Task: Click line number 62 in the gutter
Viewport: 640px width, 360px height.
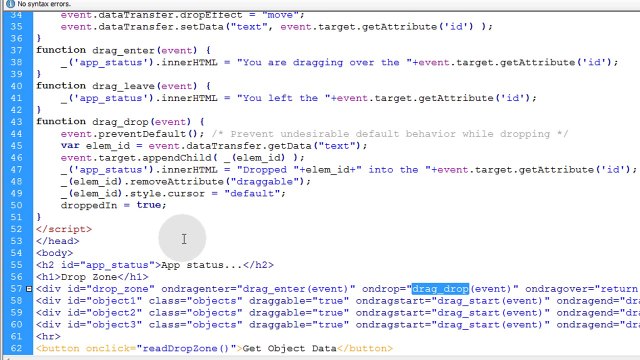Action: pyautogui.click(x=16, y=349)
